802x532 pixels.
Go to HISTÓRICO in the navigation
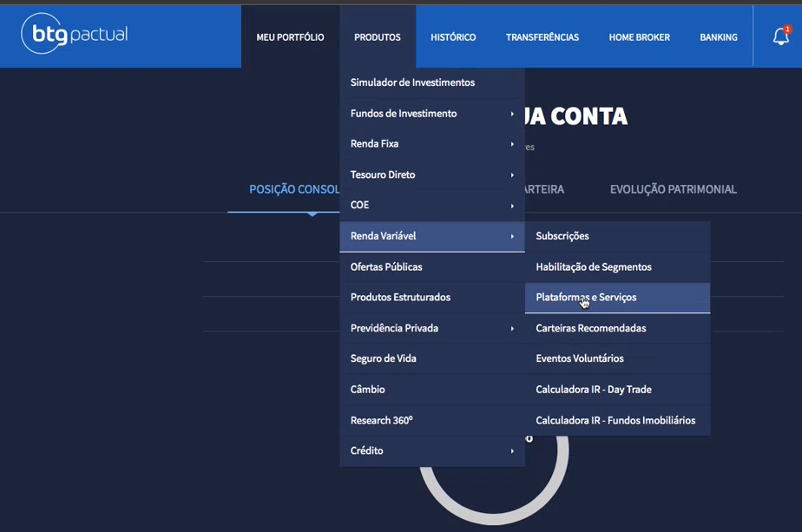point(453,37)
